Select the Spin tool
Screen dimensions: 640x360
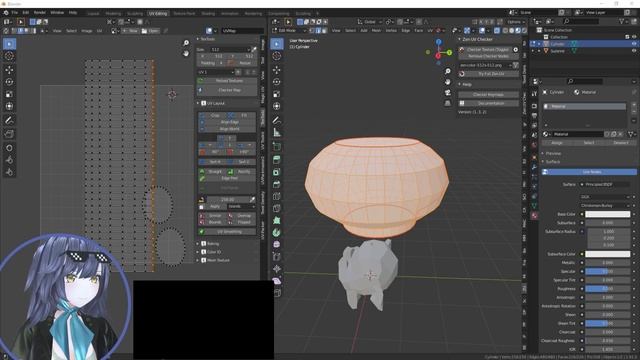coord(277,233)
